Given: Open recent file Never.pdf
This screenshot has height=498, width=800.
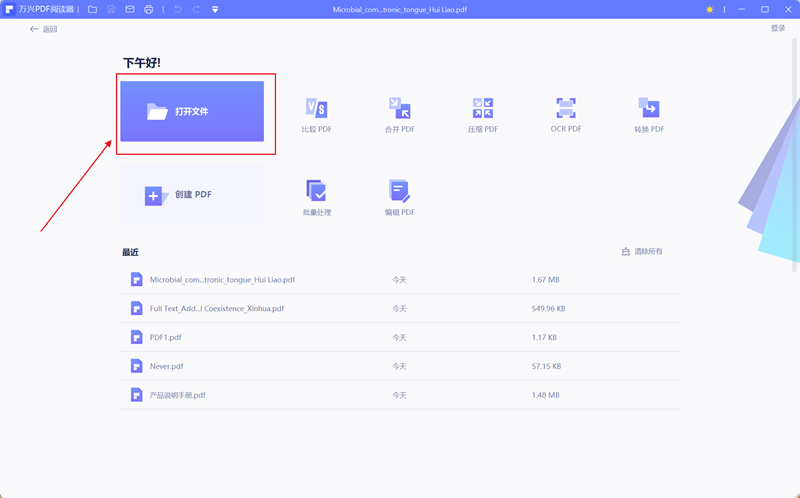Looking at the screenshot, I should coord(167,366).
